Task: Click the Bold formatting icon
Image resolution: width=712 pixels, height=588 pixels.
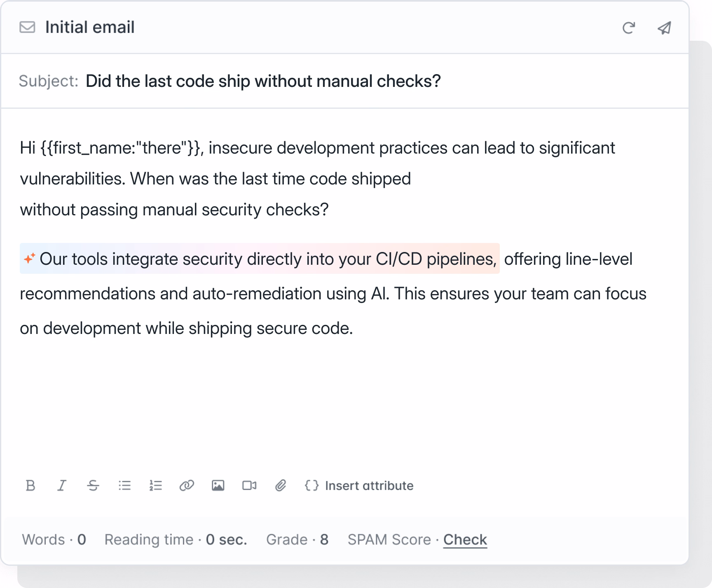Action: (30, 486)
